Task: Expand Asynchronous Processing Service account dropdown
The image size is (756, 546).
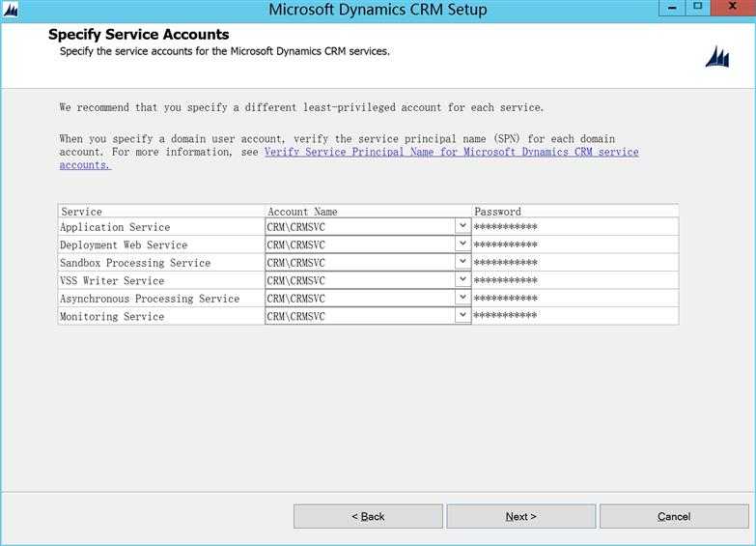Action: point(462,298)
